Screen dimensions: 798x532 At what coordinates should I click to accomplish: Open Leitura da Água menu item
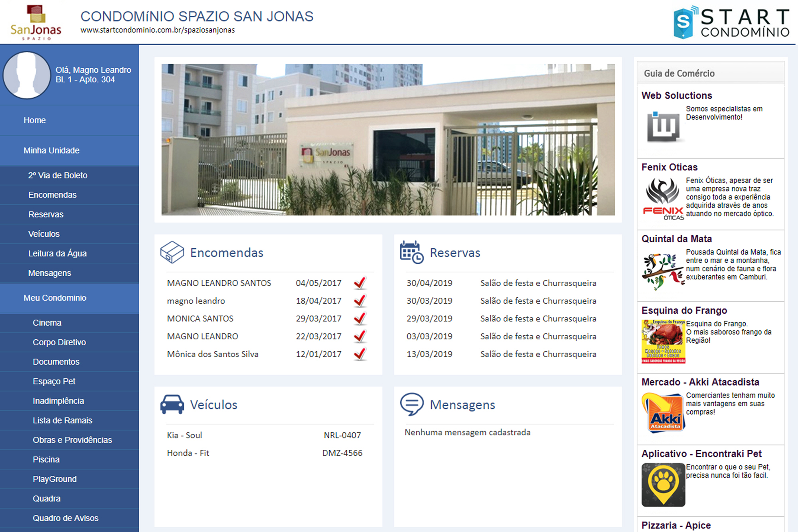[x=57, y=253]
